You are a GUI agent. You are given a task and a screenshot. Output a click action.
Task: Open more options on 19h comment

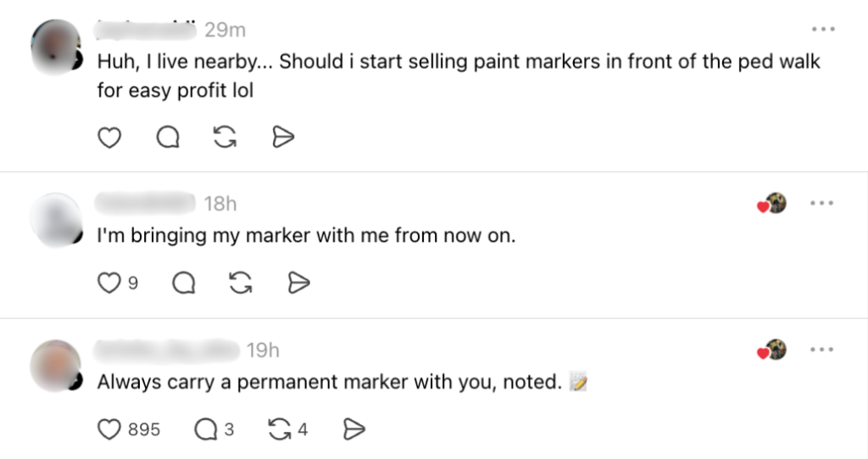(x=822, y=350)
